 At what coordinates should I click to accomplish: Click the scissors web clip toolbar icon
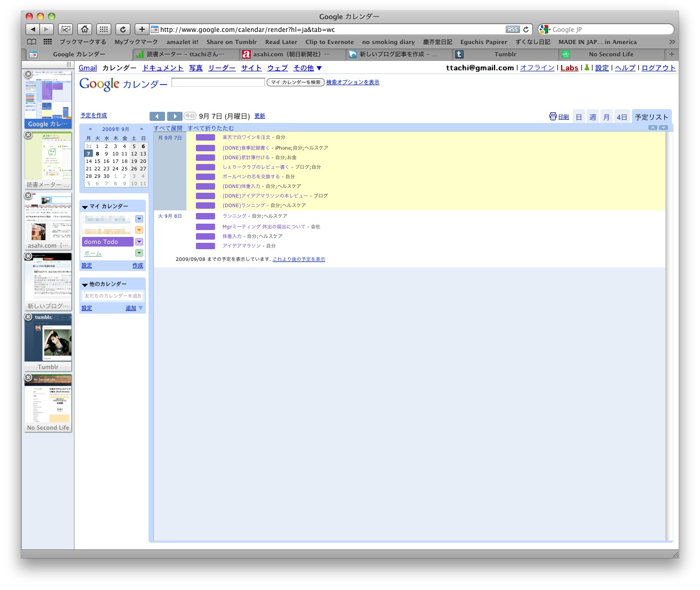pyautogui.click(x=65, y=29)
